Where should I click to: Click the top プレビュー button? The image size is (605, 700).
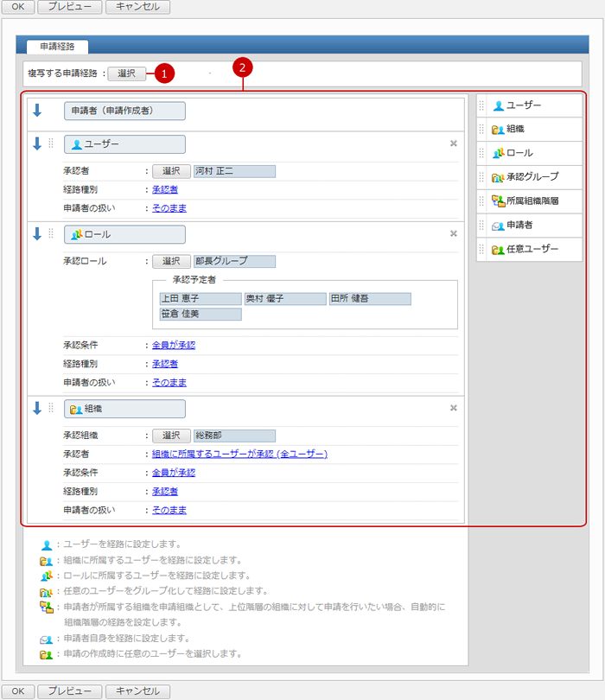pos(71,7)
